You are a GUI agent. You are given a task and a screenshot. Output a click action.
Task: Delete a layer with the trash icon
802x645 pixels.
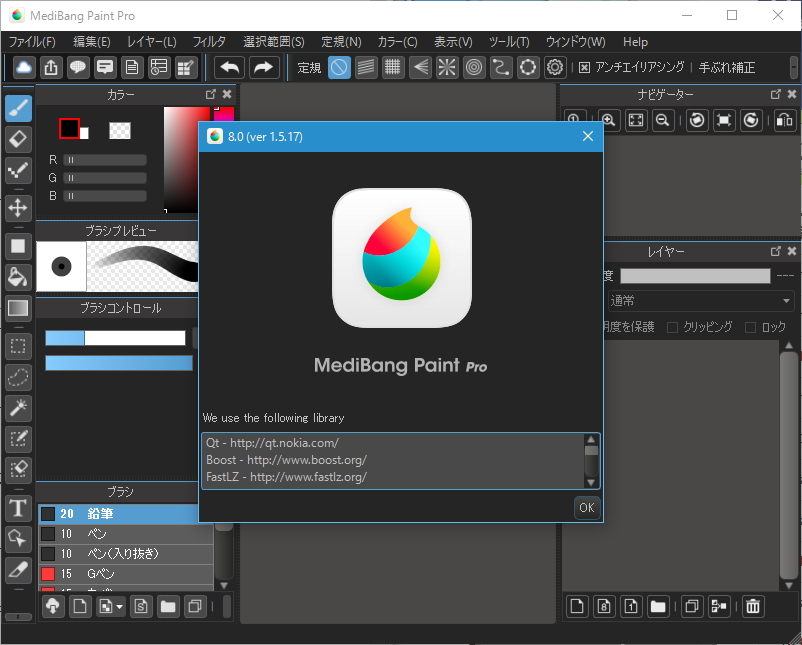point(751,606)
